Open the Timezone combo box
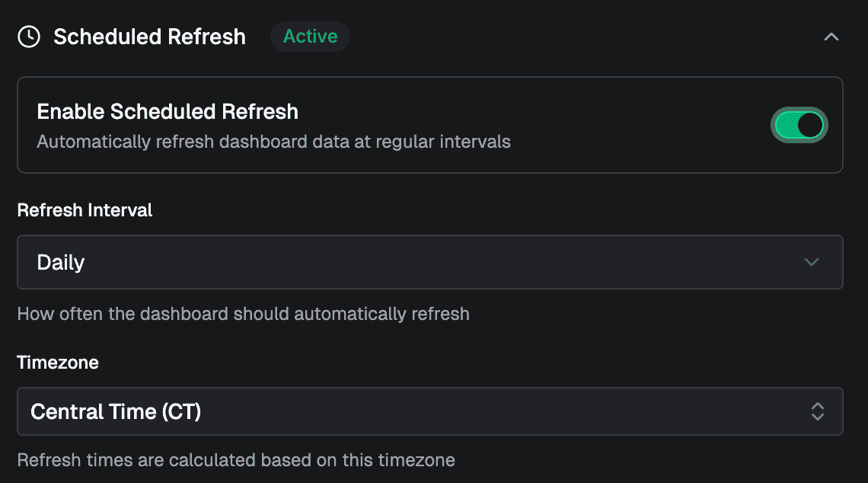The height and width of the screenshot is (483, 868). click(x=429, y=411)
